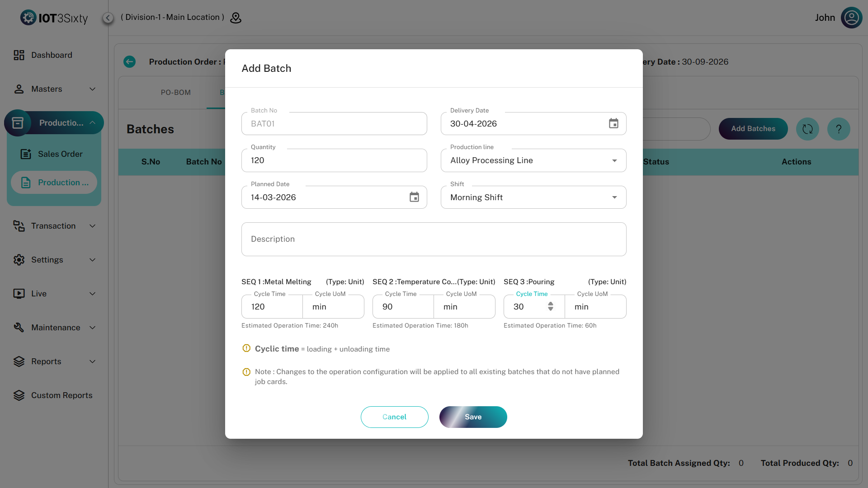Click the refresh batches icon button
This screenshot has width=868, height=488.
(807, 129)
